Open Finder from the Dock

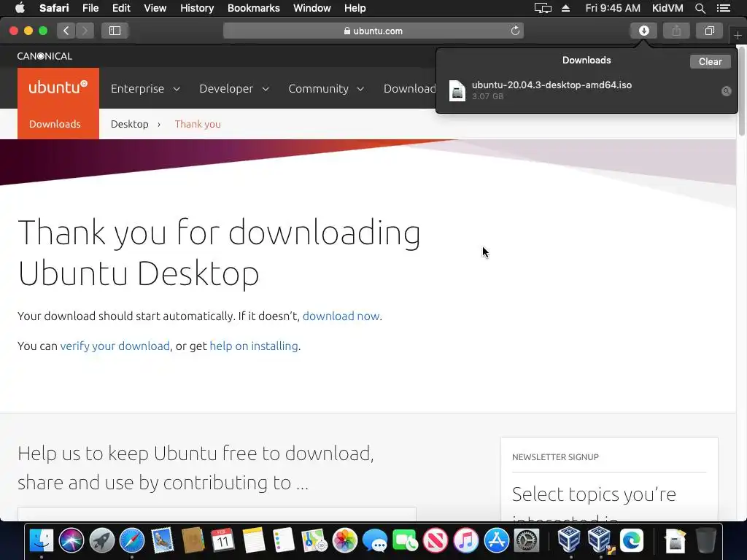coord(42,540)
